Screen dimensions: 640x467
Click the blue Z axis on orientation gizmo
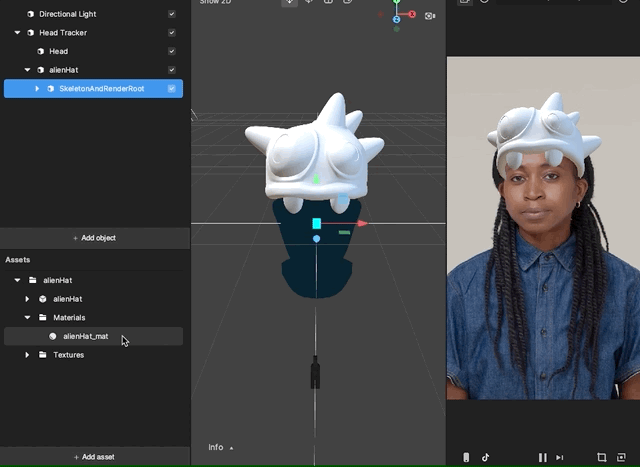[x=396, y=19]
